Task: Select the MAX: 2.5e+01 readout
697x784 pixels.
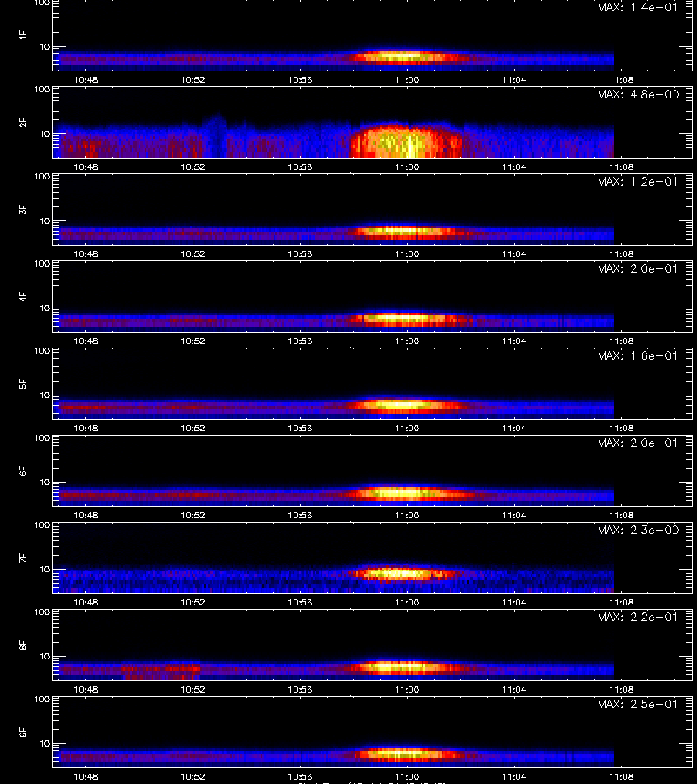Action: [638, 704]
